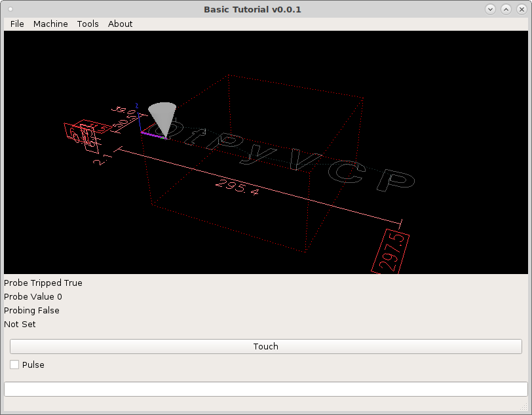Grab the window resize grip corner
Image resolution: width=532 pixels, height=415 pixels.
(x=524, y=406)
